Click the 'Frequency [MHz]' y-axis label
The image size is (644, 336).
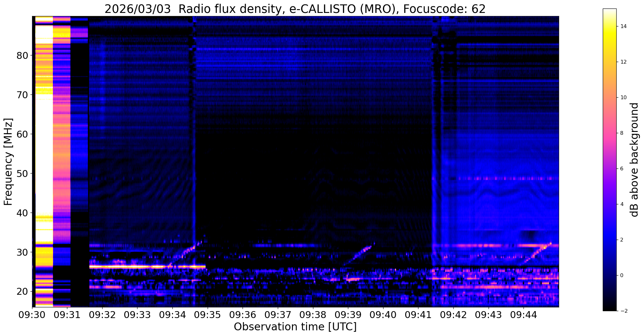(x=8, y=162)
